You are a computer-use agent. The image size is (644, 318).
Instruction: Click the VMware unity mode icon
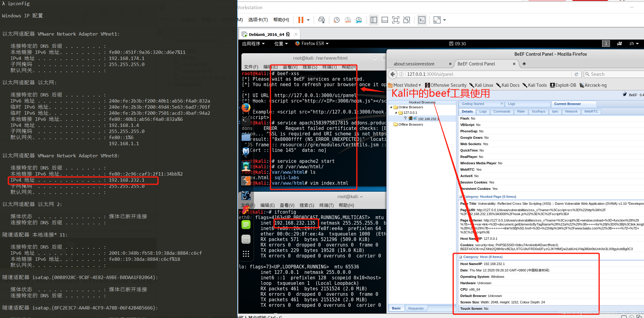pyautogui.click(x=407, y=20)
